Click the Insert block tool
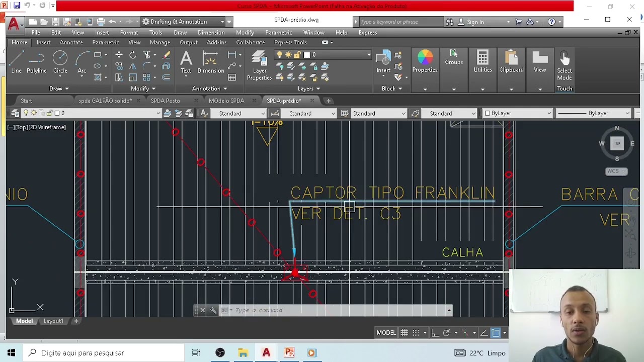644x362 pixels. [x=383, y=63]
